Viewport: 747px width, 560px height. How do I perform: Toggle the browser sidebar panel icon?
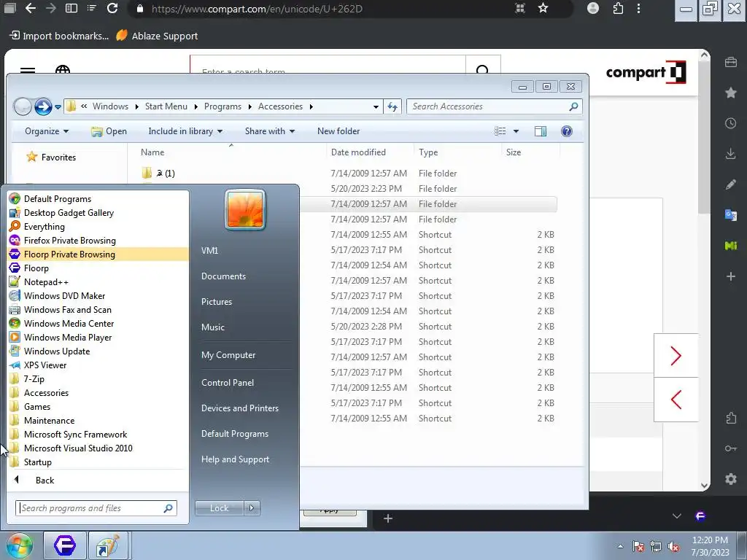click(x=71, y=8)
